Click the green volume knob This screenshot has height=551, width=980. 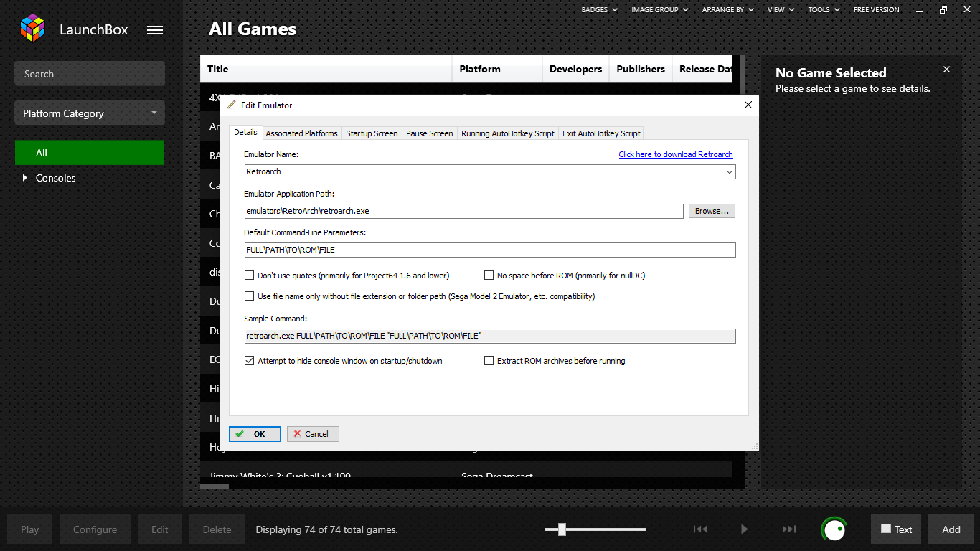point(834,529)
